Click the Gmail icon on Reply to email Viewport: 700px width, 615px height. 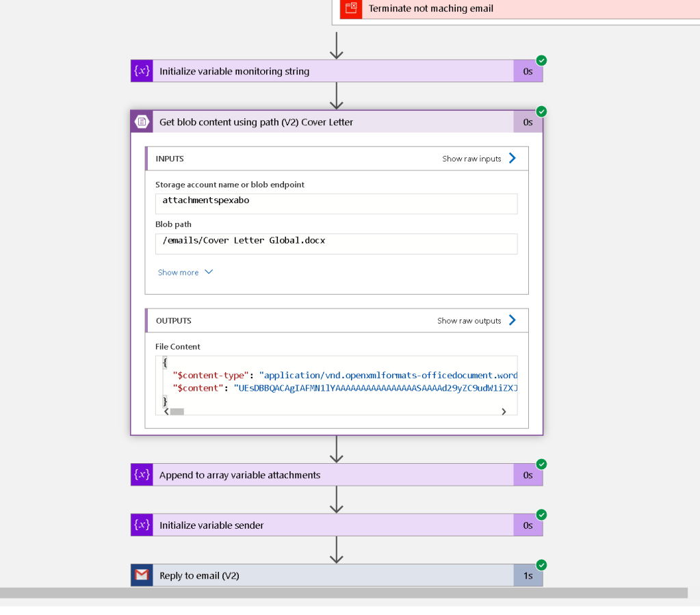click(x=142, y=575)
